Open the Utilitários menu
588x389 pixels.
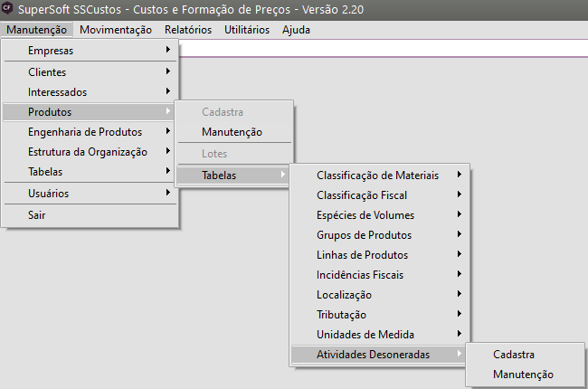point(246,29)
